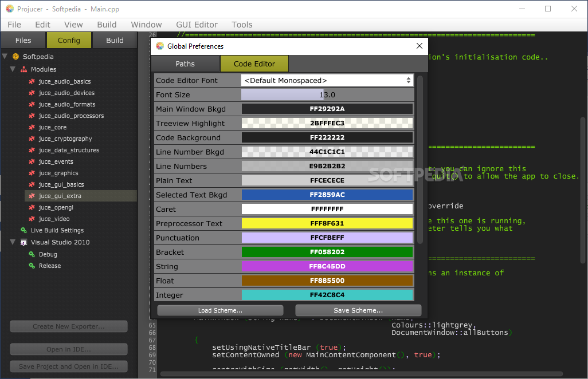Select the Config tab
The image size is (588, 379).
pos(69,40)
